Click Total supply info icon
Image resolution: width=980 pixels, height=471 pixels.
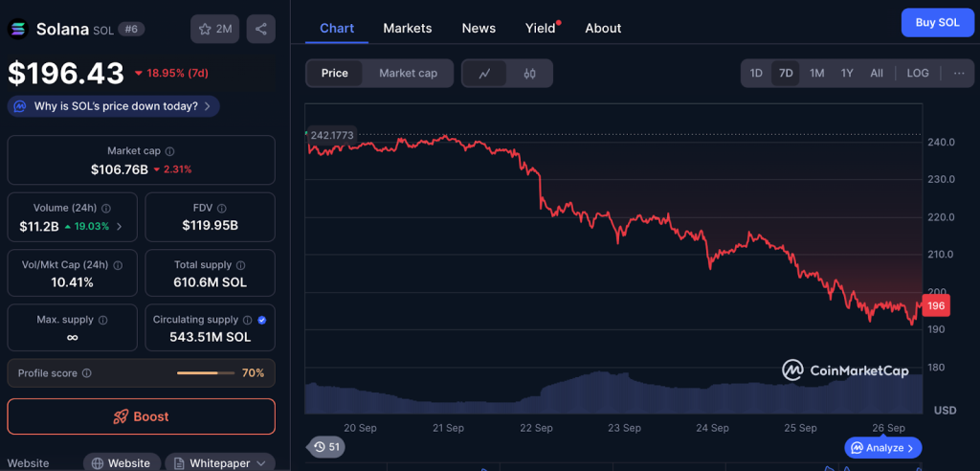[240, 265]
